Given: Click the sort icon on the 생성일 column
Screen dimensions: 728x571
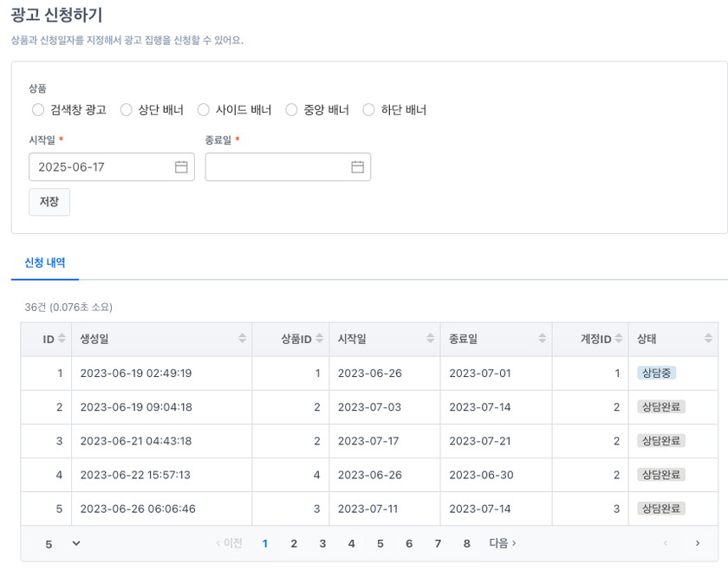Looking at the screenshot, I should pyautogui.click(x=244, y=339).
